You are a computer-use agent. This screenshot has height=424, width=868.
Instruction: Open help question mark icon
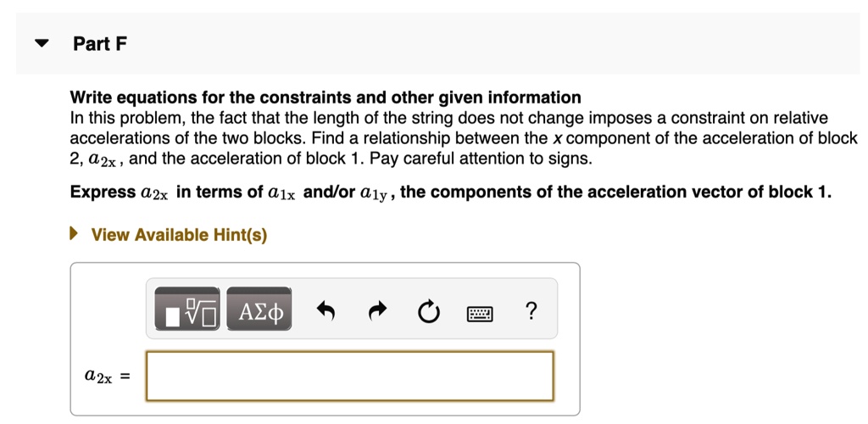tap(531, 311)
